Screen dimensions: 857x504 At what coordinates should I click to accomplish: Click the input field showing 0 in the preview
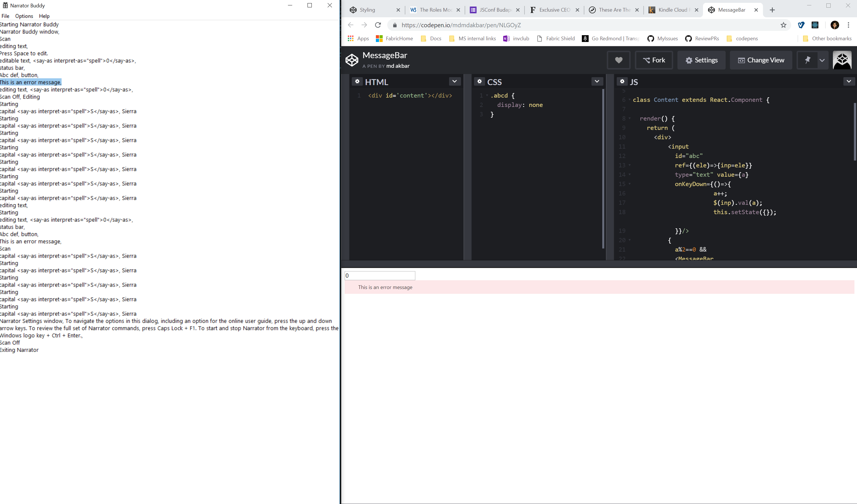point(380,275)
